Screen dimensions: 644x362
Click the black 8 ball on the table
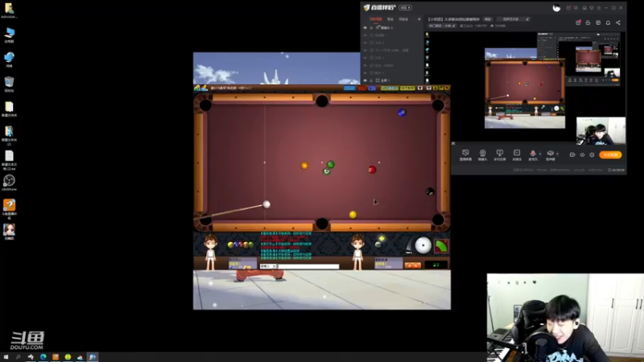(x=430, y=191)
